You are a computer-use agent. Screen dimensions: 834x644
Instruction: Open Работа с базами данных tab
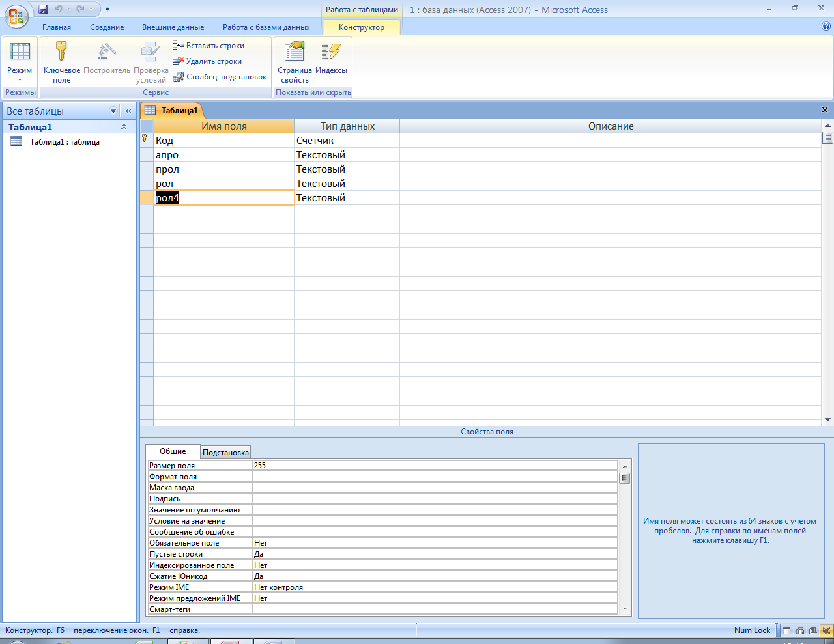[266, 27]
